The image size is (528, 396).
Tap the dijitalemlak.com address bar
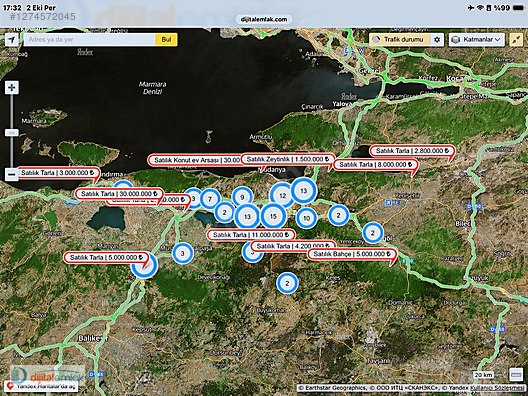[x=264, y=19]
